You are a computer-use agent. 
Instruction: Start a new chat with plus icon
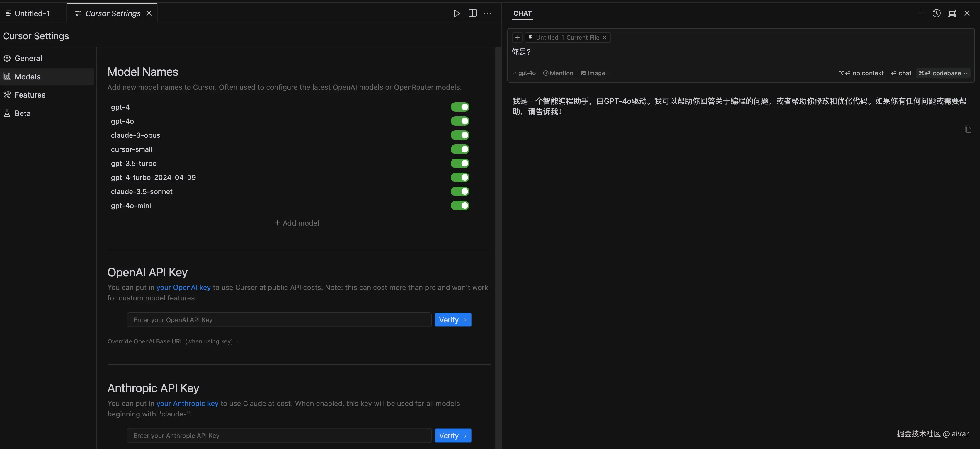pyautogui.click(x=921, y=13)
